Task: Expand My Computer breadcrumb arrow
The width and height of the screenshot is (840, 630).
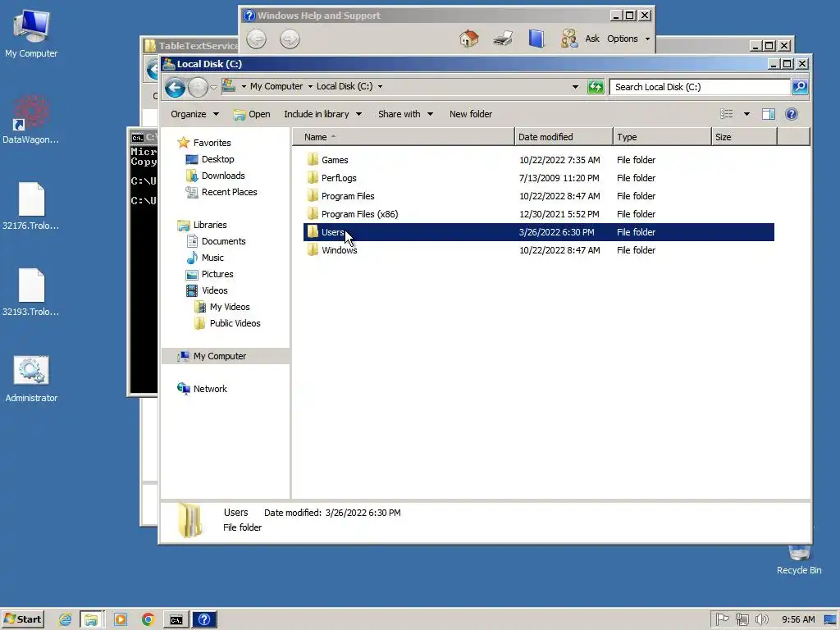Action: 309,86
